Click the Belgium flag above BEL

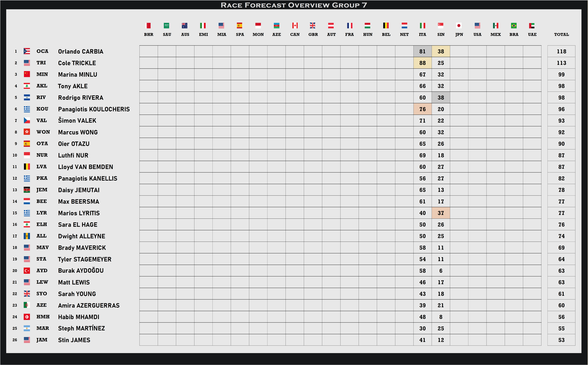point(386,26)
